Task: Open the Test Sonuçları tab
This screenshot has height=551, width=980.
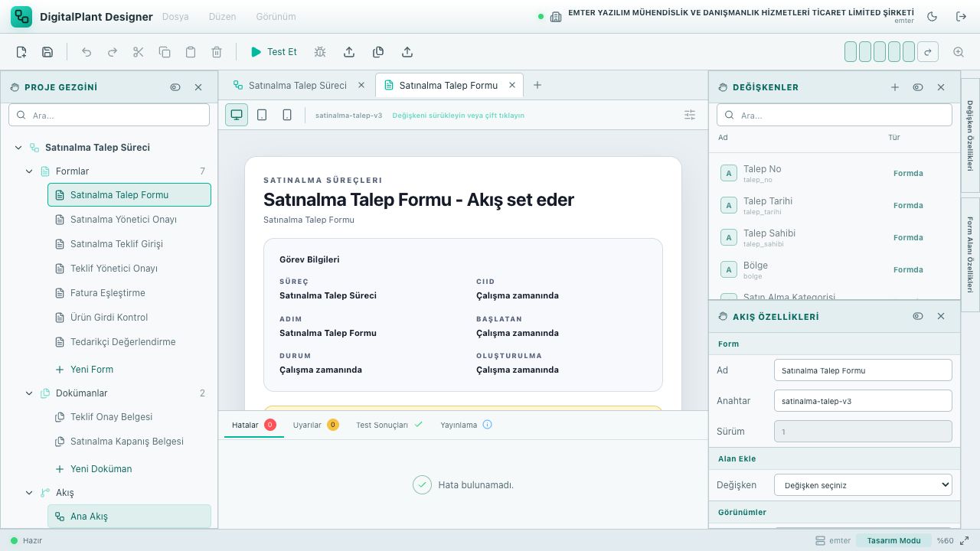Action: pos(389,425)
